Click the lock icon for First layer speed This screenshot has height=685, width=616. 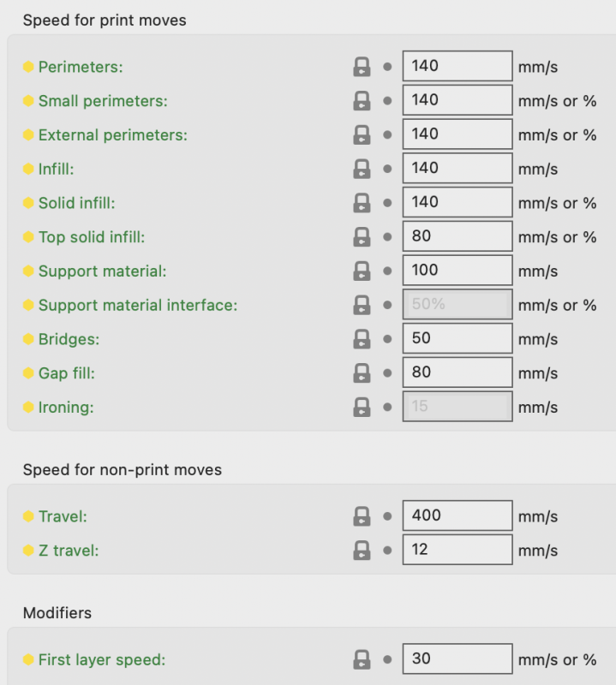[362, 659]
